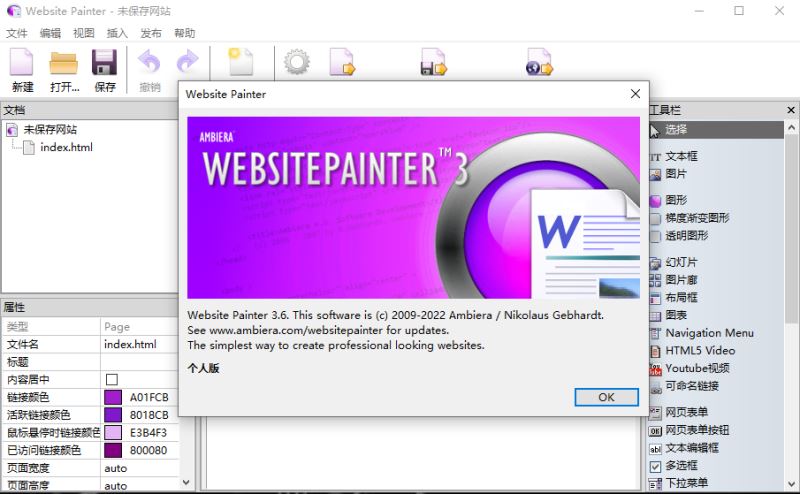Click the Open (打开...) folder icon
The image size is (800, 494).
(64, 63)
